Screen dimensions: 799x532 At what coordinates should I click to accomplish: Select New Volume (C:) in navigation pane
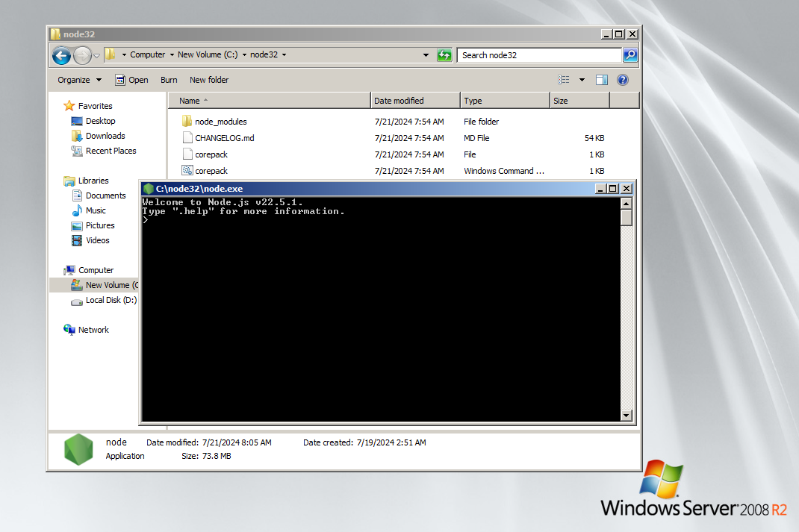click(x=111, y=285)
